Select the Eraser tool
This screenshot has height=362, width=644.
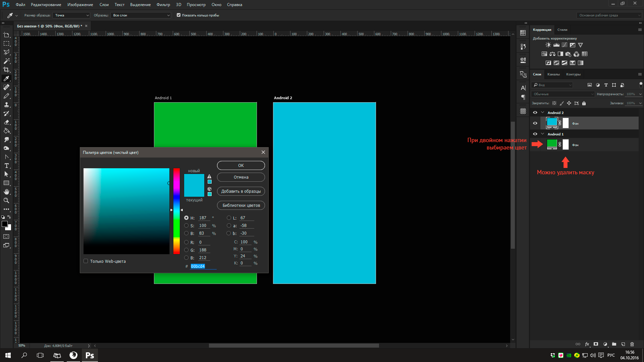coord(6,122)
